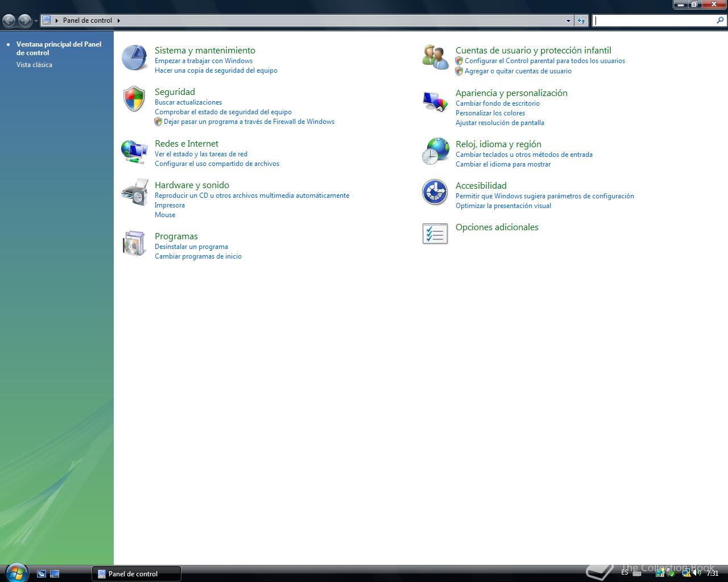Click the taskbar clock showing 7:31

(x=712, y=573)
